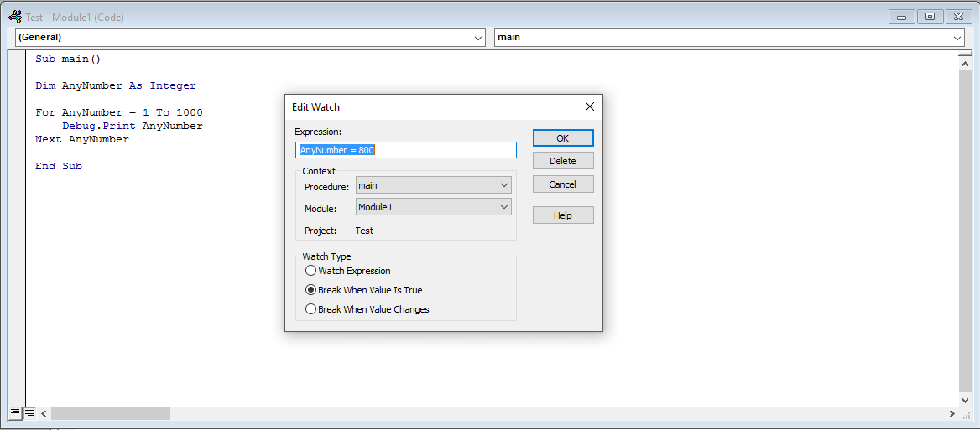Click the horizontal scrollbar right arrow

(951, 413)
